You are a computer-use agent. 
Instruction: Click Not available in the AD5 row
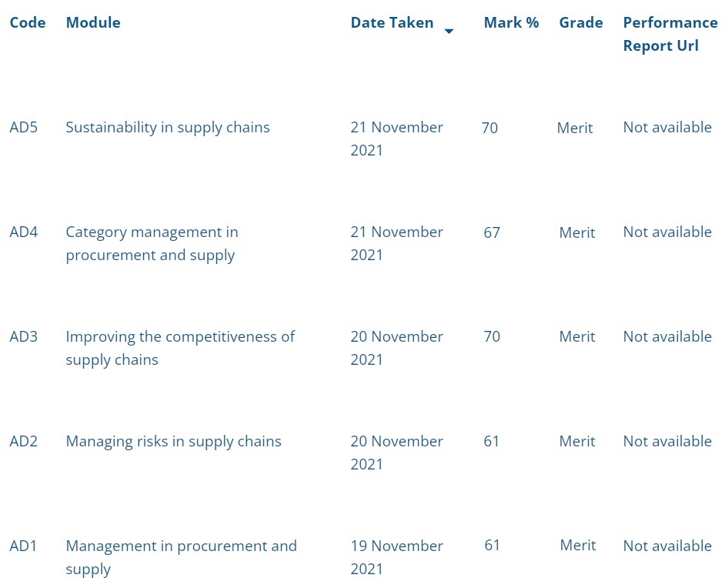point(667,127)
